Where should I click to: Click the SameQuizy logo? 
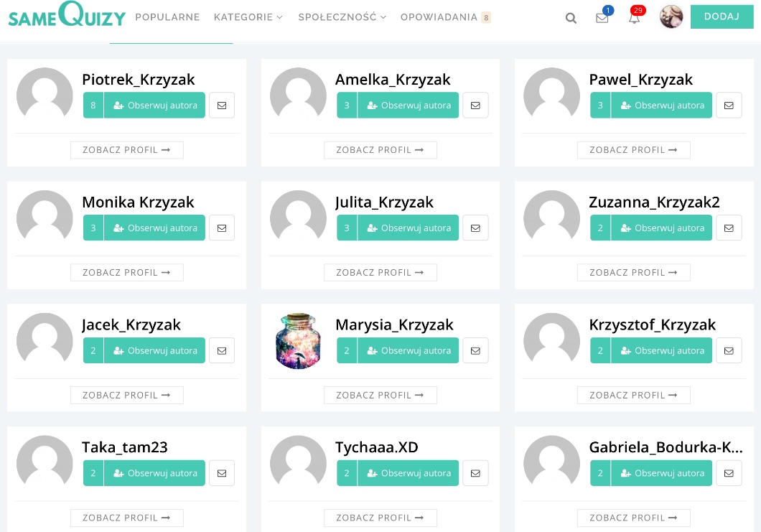click(x=67, y=17)
